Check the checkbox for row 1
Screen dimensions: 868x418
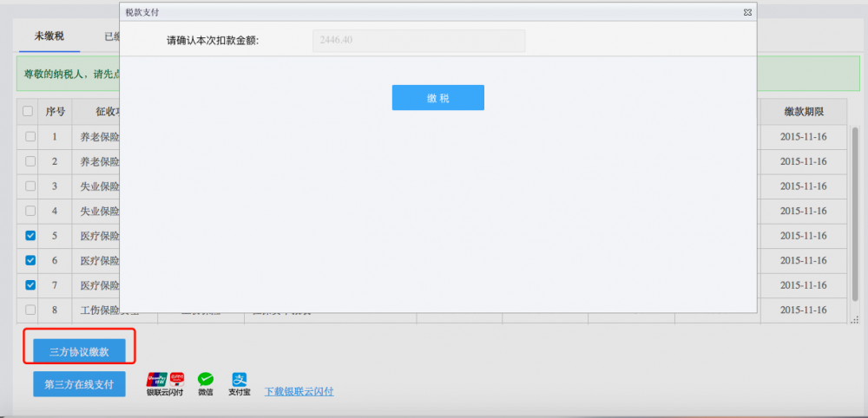pyautogui.click(x=30, y=136)
